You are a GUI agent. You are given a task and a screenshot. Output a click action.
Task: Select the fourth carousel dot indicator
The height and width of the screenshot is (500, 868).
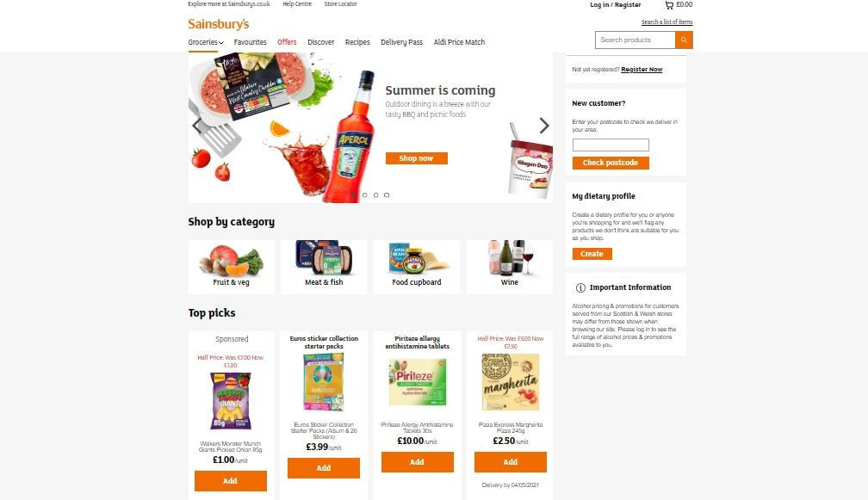[387, 195]
